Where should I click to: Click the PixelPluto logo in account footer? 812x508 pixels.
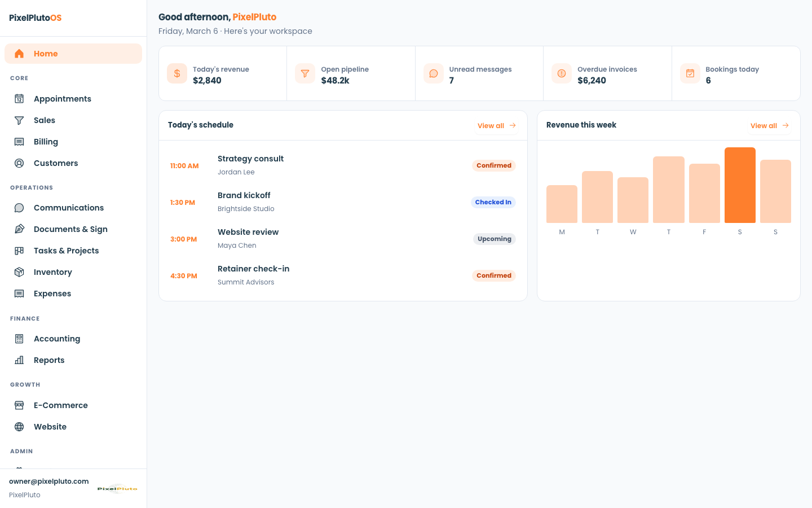[117, 488]
